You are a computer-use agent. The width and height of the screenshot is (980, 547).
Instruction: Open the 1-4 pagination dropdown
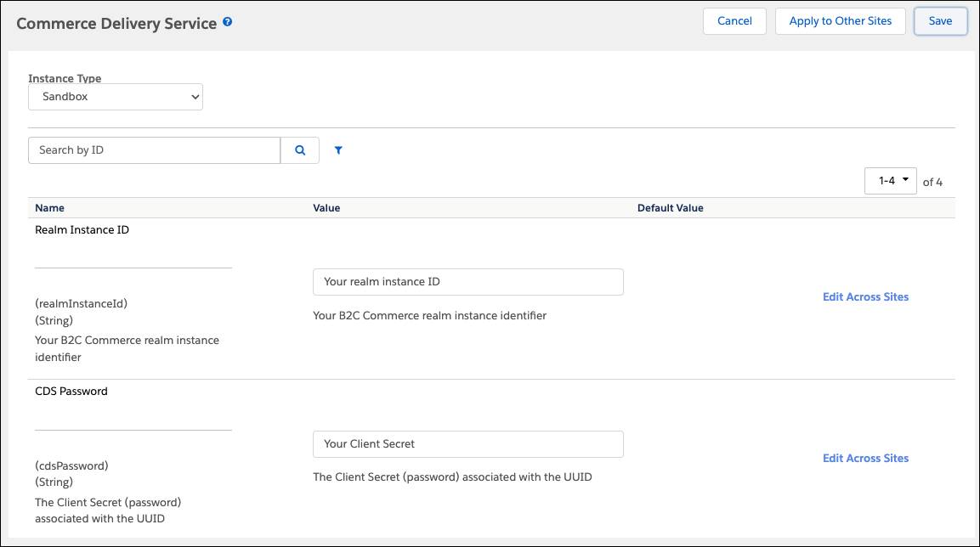point(891,181)
